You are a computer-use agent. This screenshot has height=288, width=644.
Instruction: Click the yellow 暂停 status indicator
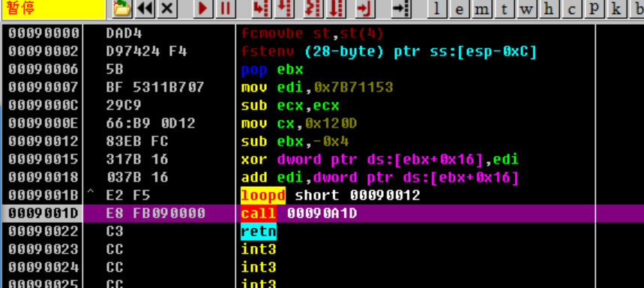click(53, 9)
